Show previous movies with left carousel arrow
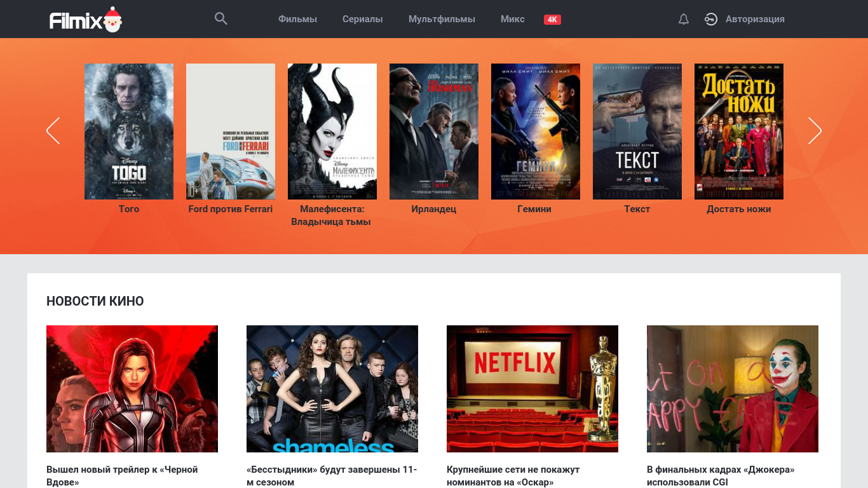This screenshot has width=868, height=488. [x=53, y=130]
